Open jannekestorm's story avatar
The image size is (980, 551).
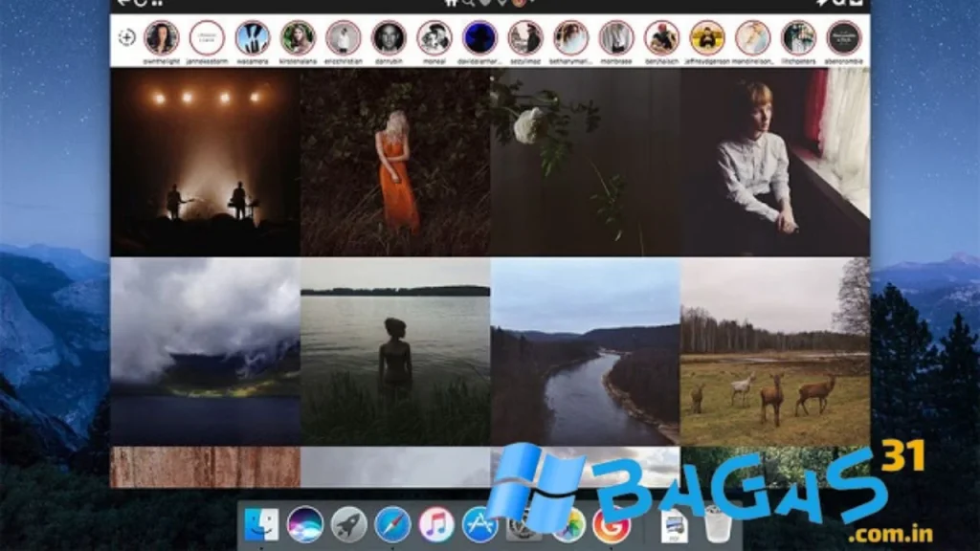click(207, 37)
